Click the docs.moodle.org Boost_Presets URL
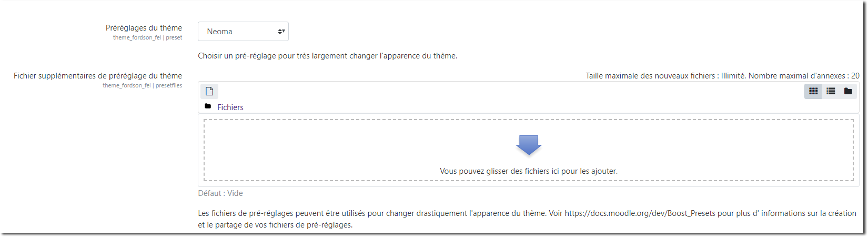The width and height of the screenshot is (868, 237). coord(641,213)
